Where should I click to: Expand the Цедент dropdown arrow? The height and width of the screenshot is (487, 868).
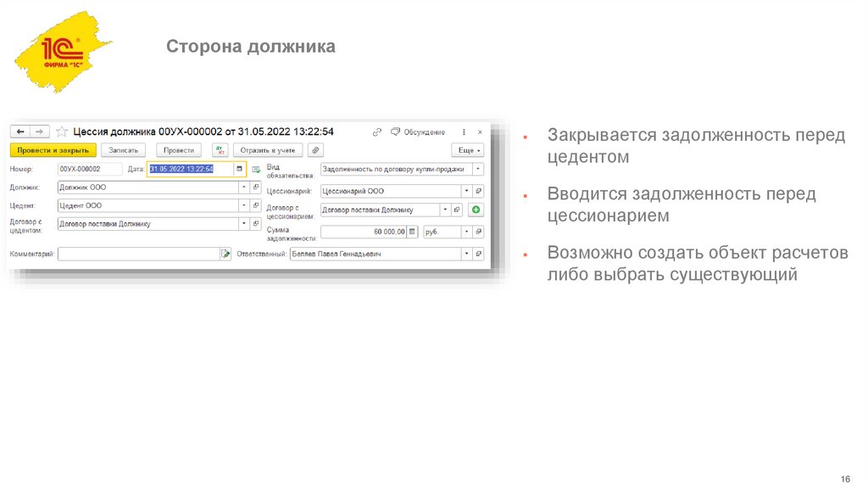(x=244, y=205)
